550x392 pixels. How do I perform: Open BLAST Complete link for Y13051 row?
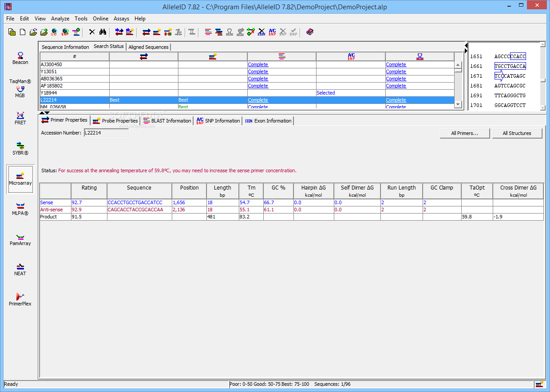click(258, 71)
